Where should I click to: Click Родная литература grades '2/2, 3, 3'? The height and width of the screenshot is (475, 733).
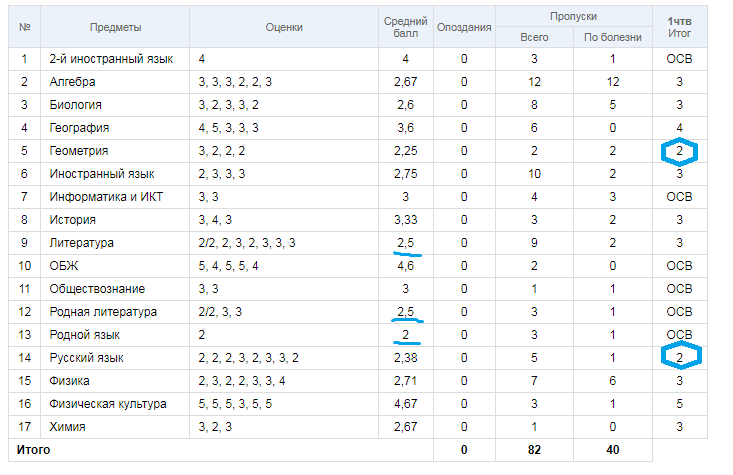coord(220,312)
